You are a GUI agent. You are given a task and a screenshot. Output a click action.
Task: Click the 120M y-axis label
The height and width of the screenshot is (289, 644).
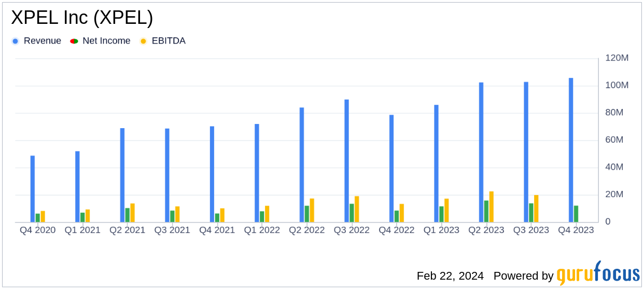coord(617,58)
